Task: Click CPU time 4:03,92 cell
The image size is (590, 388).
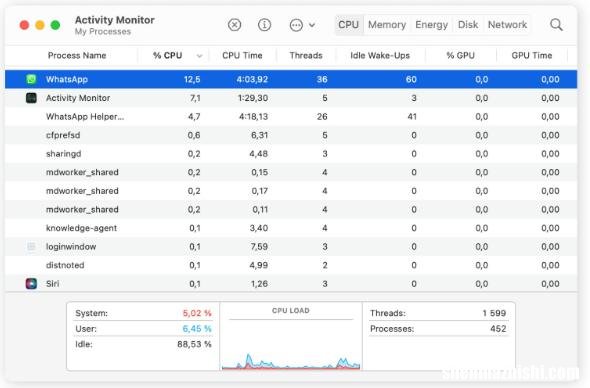Action: 252,79
